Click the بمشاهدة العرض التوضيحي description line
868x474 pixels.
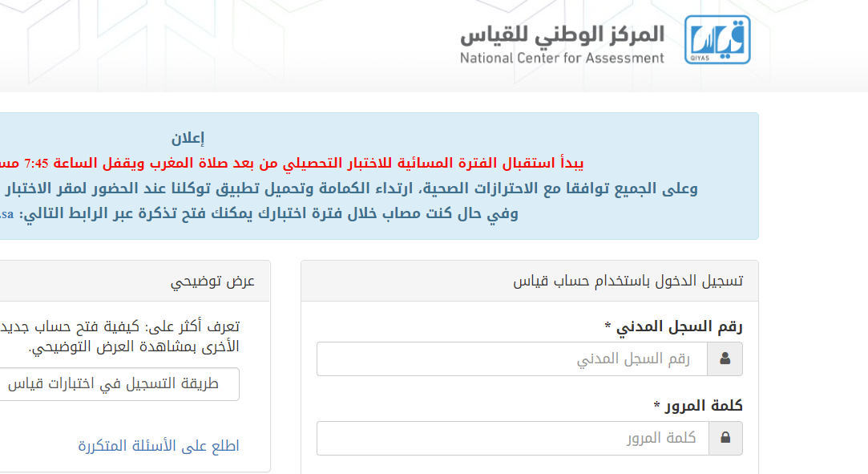click(x=133, y=346)
